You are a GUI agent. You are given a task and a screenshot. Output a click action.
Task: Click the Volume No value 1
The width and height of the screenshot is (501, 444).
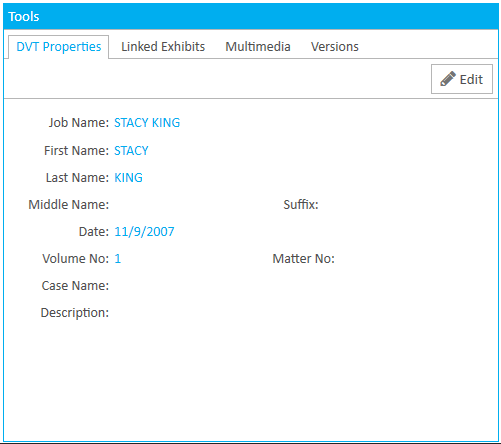118,259
